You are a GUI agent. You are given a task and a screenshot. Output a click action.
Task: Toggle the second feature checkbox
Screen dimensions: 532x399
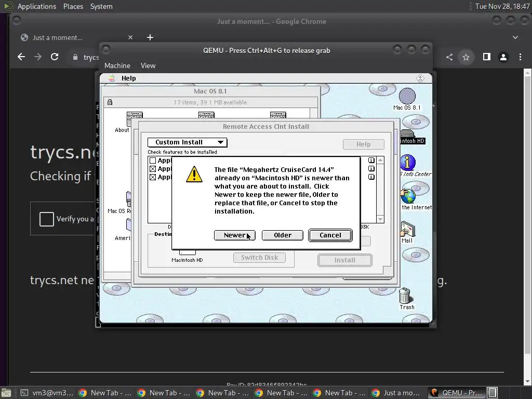(x=153, y=169)
